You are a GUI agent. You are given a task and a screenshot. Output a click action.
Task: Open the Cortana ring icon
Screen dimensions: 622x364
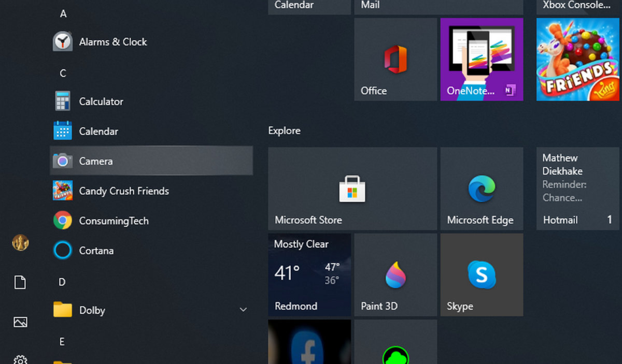(63, 251)
